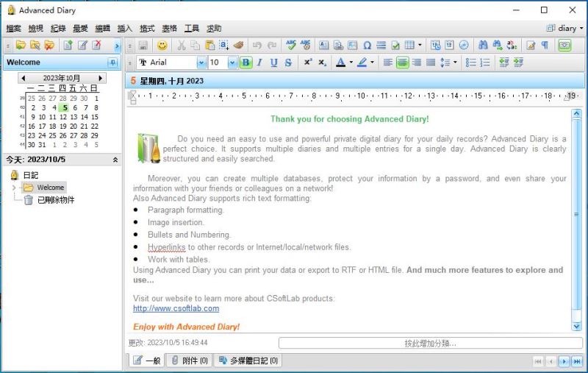Click the paste clipboard icon
This screenshot has width=588, height=373.
210,46
